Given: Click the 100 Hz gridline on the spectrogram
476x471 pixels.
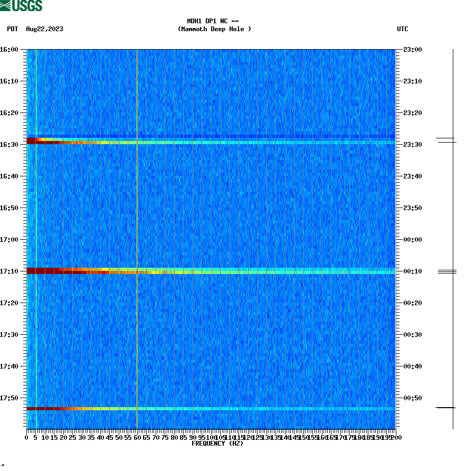Looking at the screenshot, I should click(x=212, y=238).
